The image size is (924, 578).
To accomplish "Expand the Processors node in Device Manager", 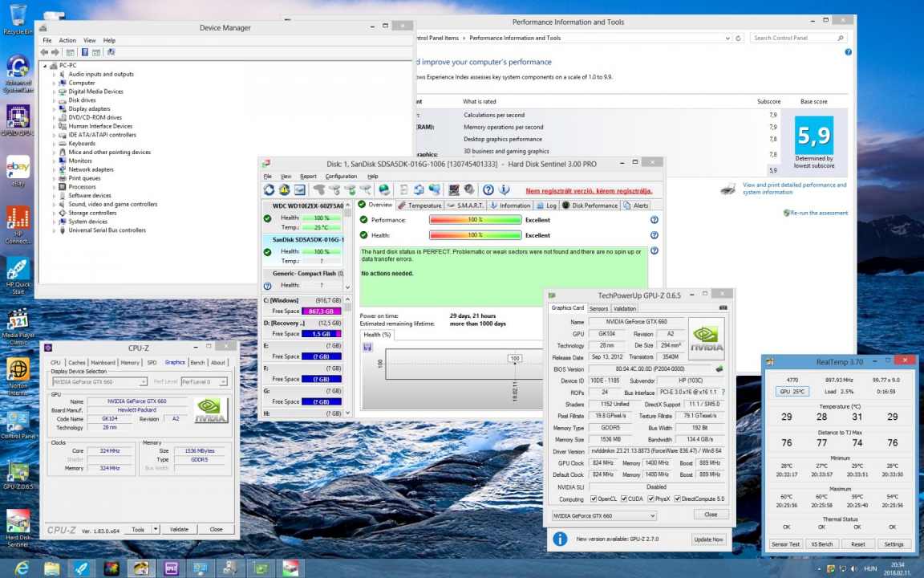I will coord(54,187).
